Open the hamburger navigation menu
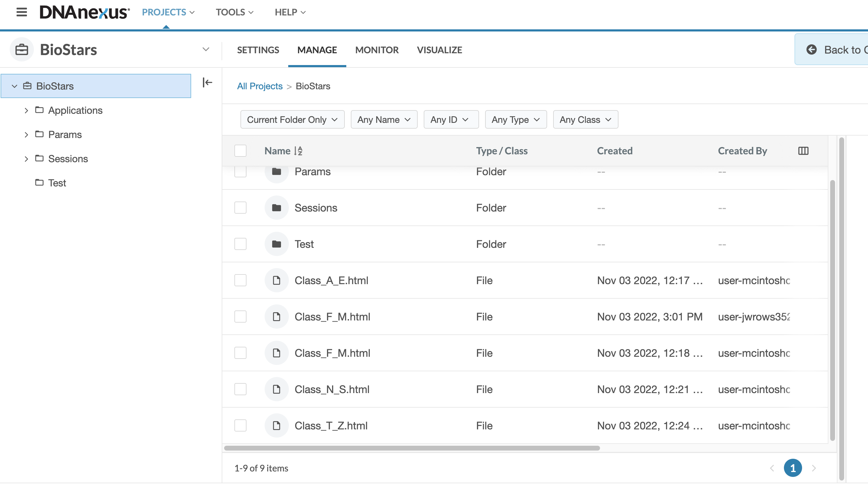 tap(21, 12)
